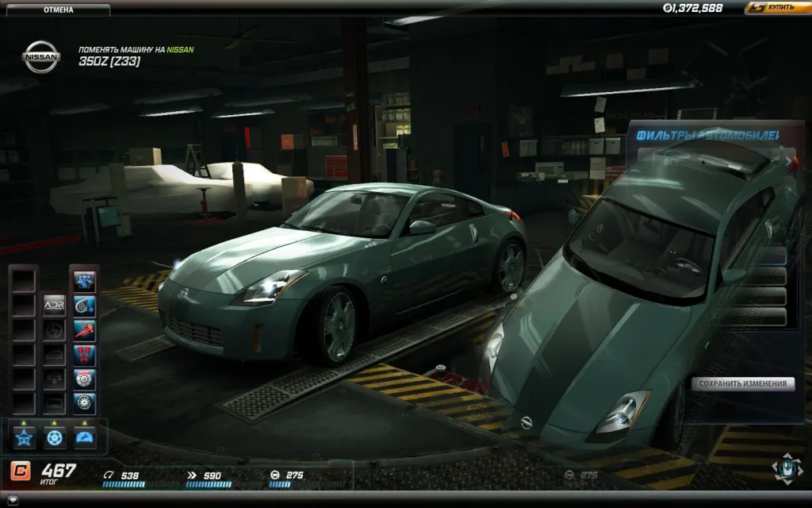The width and height of the screenshot is (812, 508).
Task: Select the red suspension springs part icon
Action: click(x=84, y=355)
